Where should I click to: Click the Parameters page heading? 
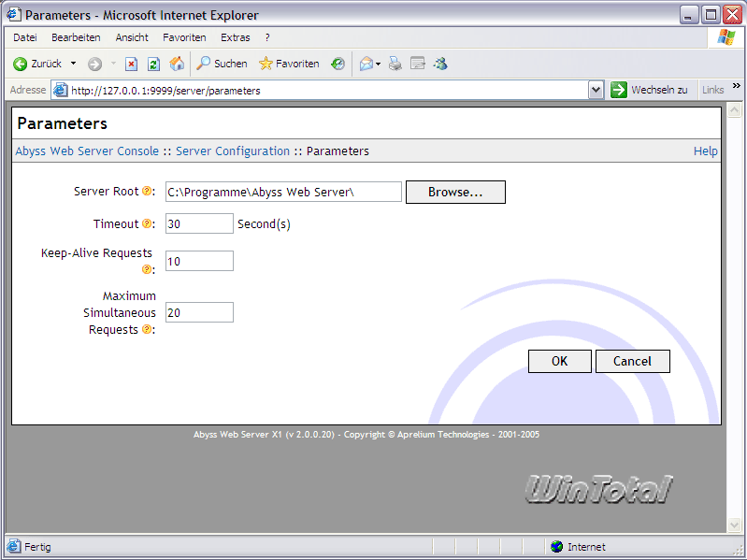click(63, 123)
